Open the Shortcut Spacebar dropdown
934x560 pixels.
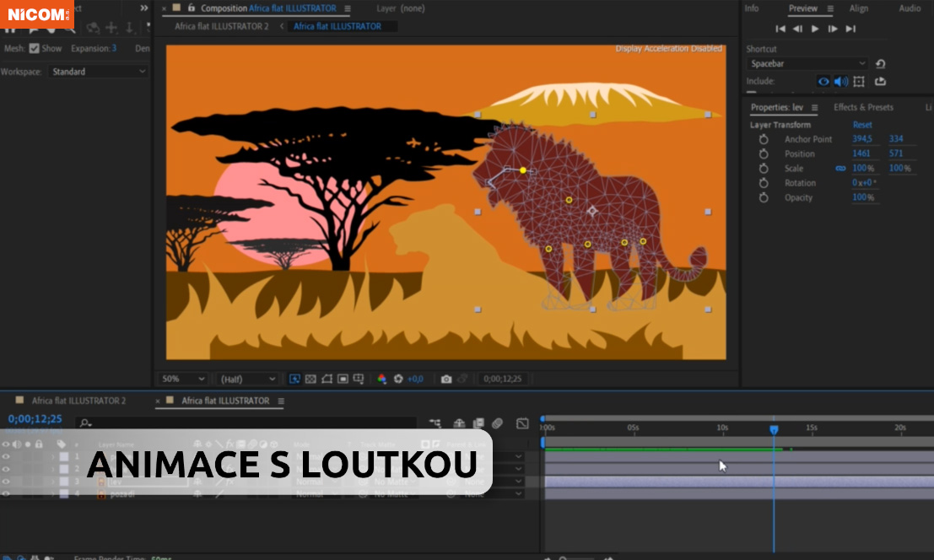807,64
